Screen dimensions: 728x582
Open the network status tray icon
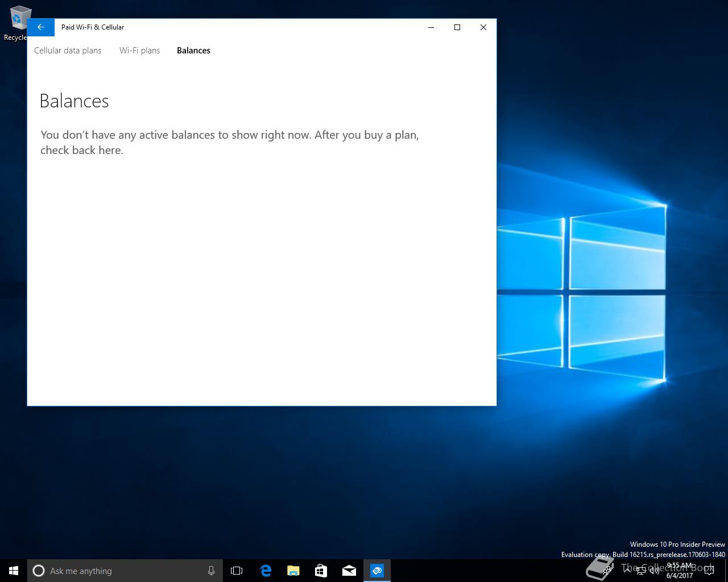[641, 571]
